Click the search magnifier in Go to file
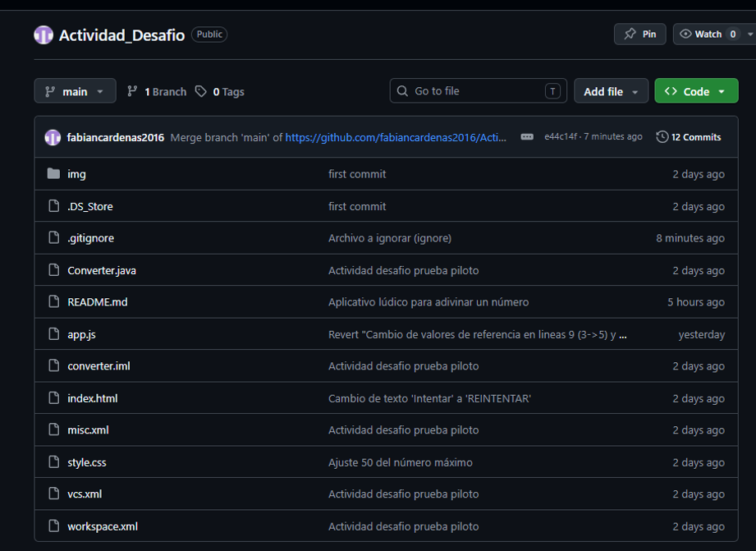 (x=402, y=90)
